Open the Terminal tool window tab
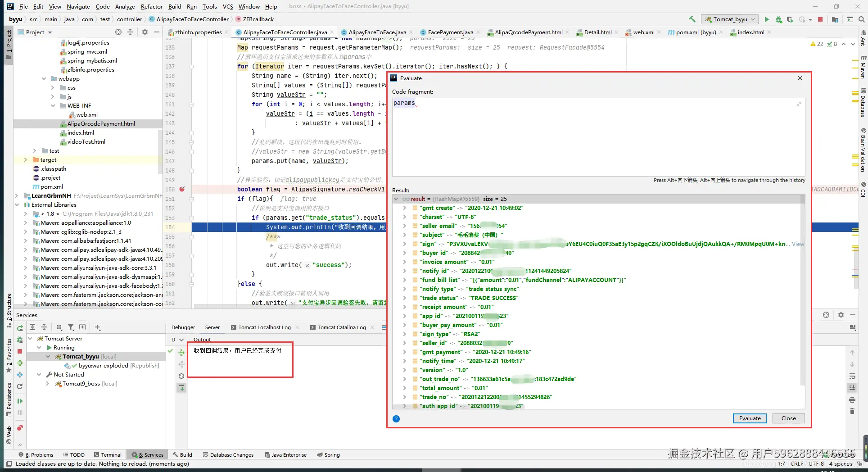 click(x=108, y=455)
